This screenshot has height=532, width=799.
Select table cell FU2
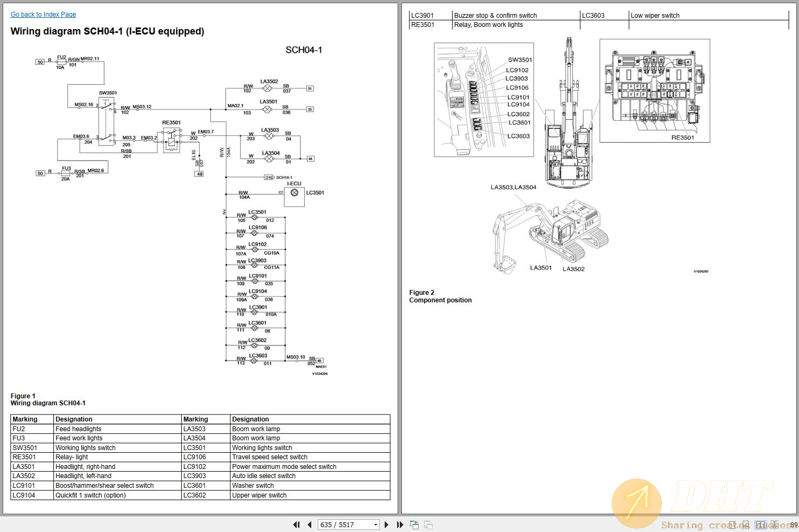click(32, 429)
